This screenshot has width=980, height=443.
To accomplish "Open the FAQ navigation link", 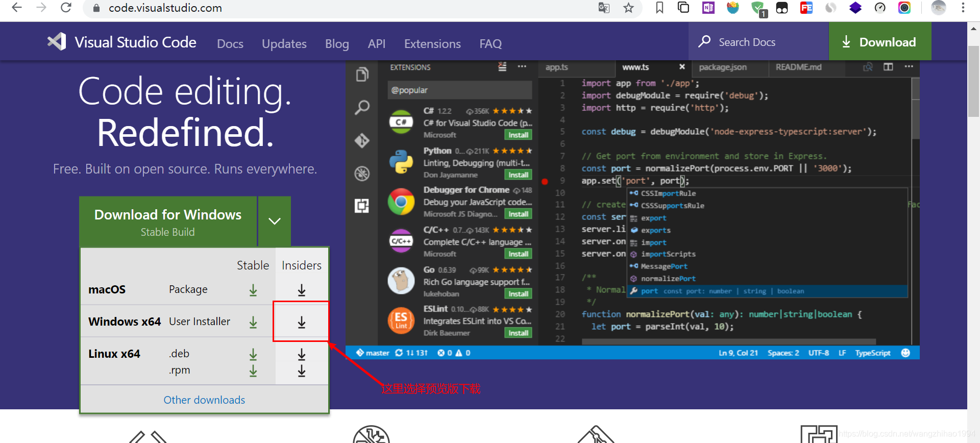I will (x=491, y=44).
